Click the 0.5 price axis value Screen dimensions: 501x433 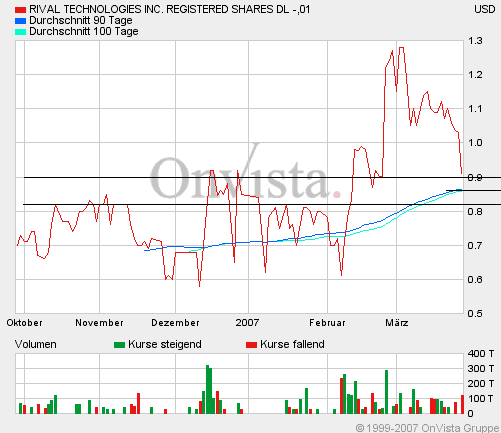475,314
